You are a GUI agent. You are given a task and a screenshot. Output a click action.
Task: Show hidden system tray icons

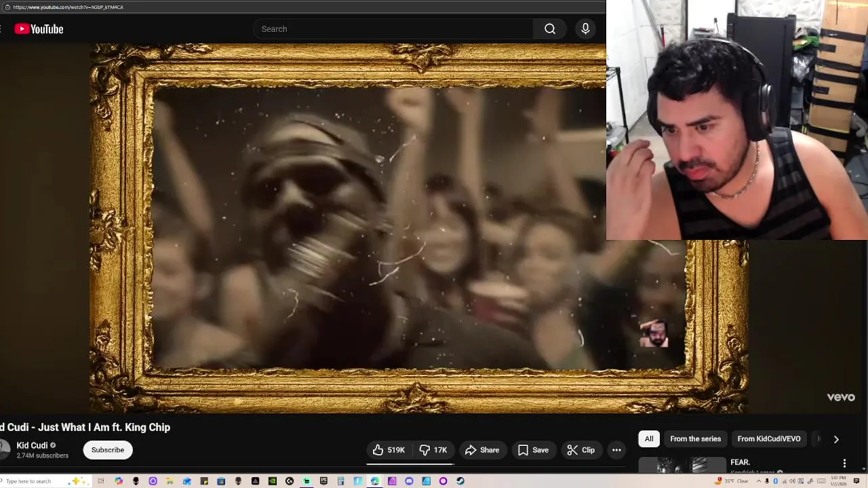(x=759, y=481)
